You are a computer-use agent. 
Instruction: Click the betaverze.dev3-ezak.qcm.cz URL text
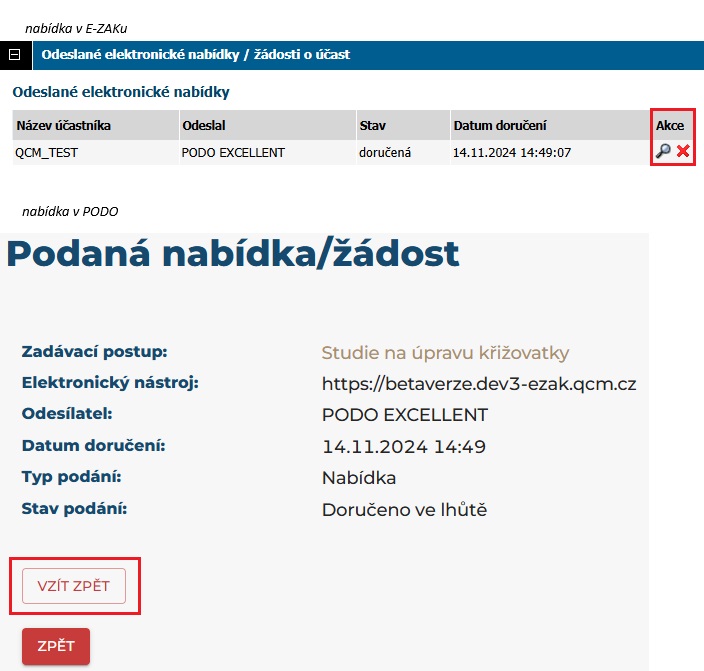[479, 384]
